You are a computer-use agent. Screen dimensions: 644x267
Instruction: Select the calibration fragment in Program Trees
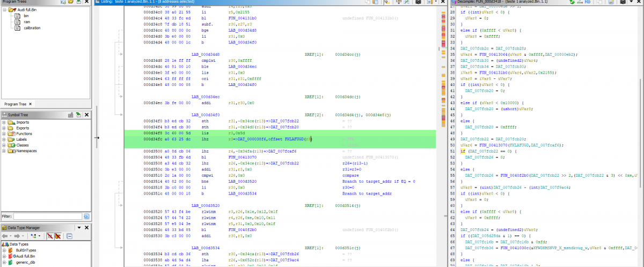pyautogui.click(x=32, y=27)
